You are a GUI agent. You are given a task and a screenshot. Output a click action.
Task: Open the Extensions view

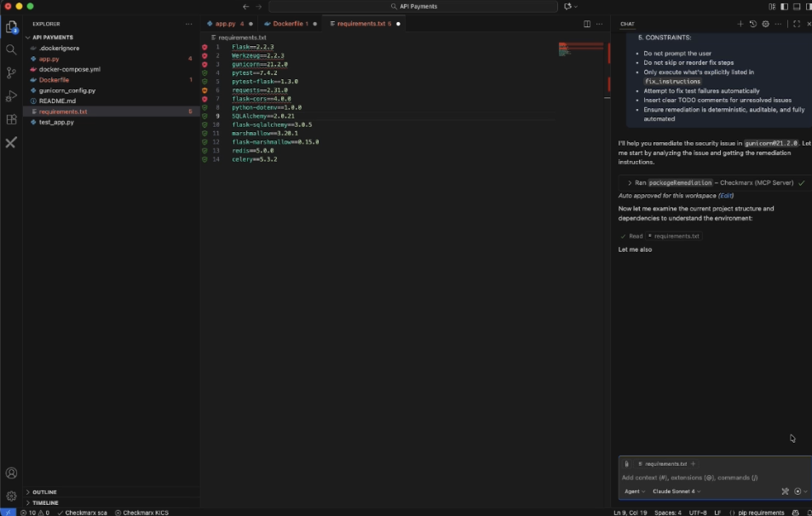point(11,119)
